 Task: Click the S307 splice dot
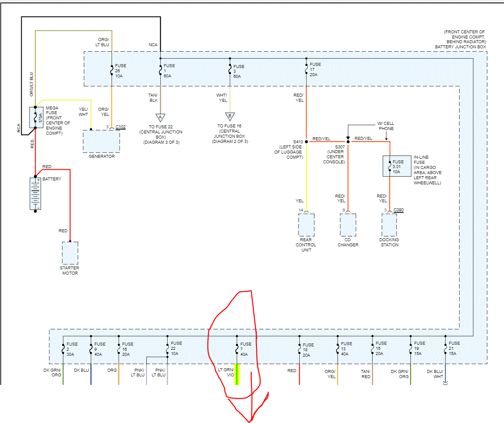point(348,142)
